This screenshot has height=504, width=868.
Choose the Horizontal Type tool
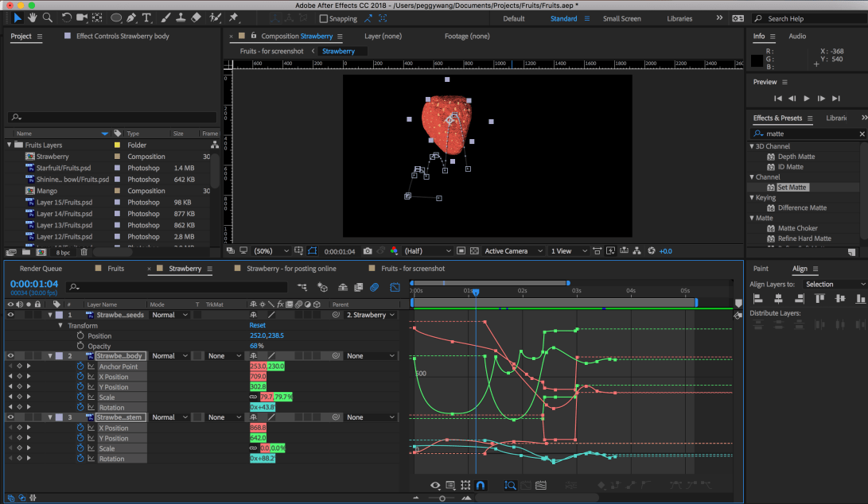pyautogui.click(x=148, y=17)
